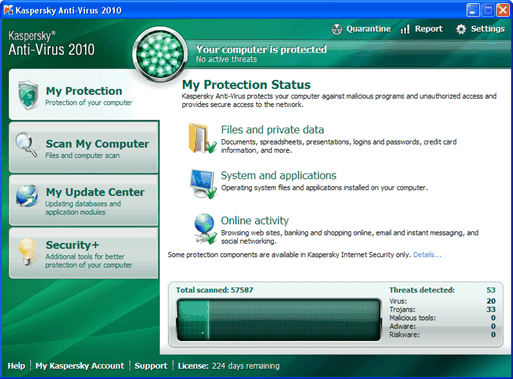Image resolution: width=513 pixels, height=379 pixels.
Task: Open the Security+ tab
Action: point(84,253)
